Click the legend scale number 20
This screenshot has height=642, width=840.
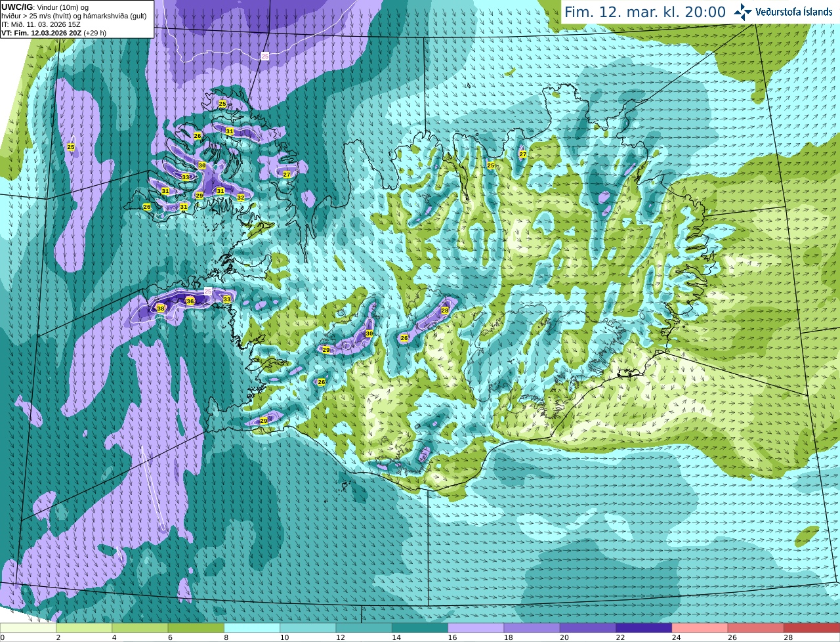(564, 637)
